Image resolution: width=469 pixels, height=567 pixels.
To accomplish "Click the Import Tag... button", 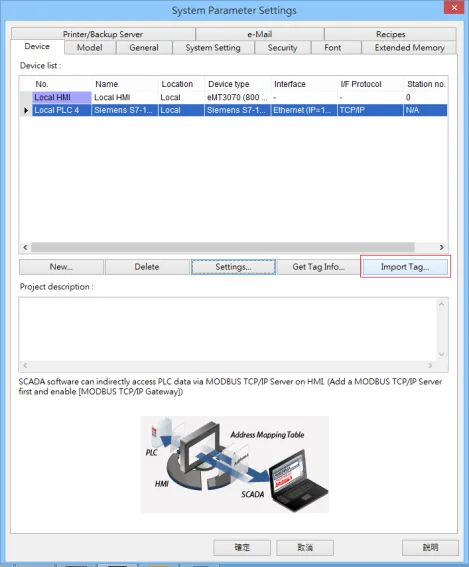I will tap(405, 267).
